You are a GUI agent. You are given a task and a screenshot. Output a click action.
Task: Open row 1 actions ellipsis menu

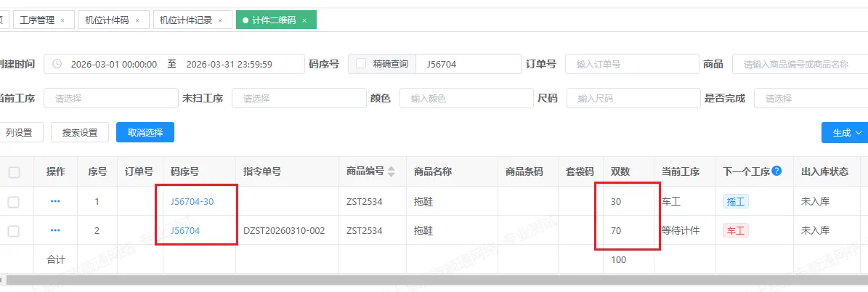[55, 201]
